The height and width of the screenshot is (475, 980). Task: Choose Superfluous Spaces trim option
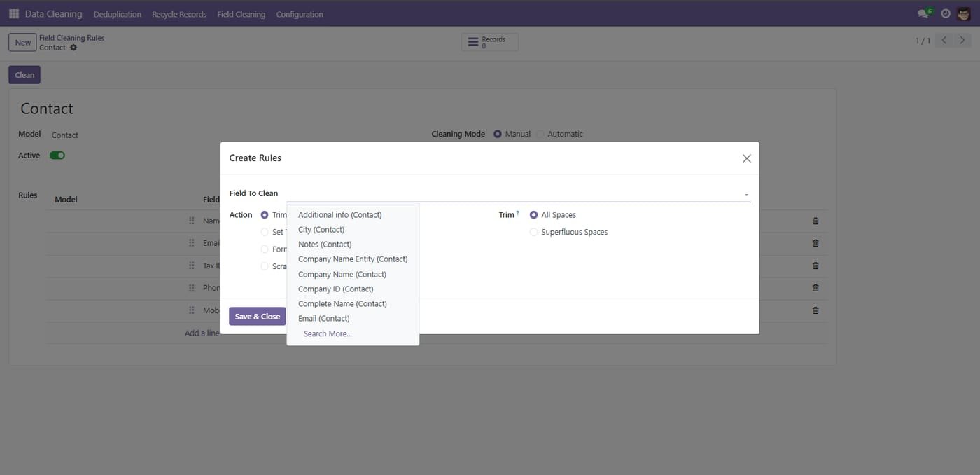point(534,232)
